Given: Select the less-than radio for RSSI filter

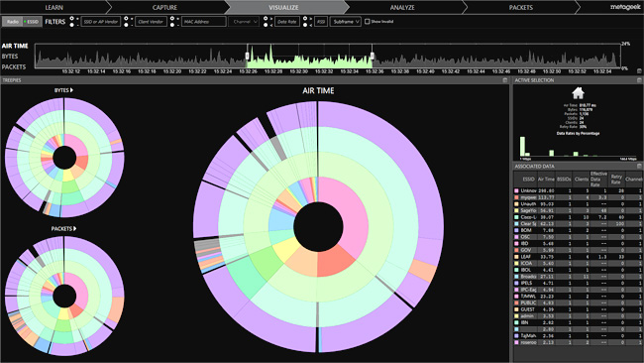Looking at the screenshot, I should [305, 25].
